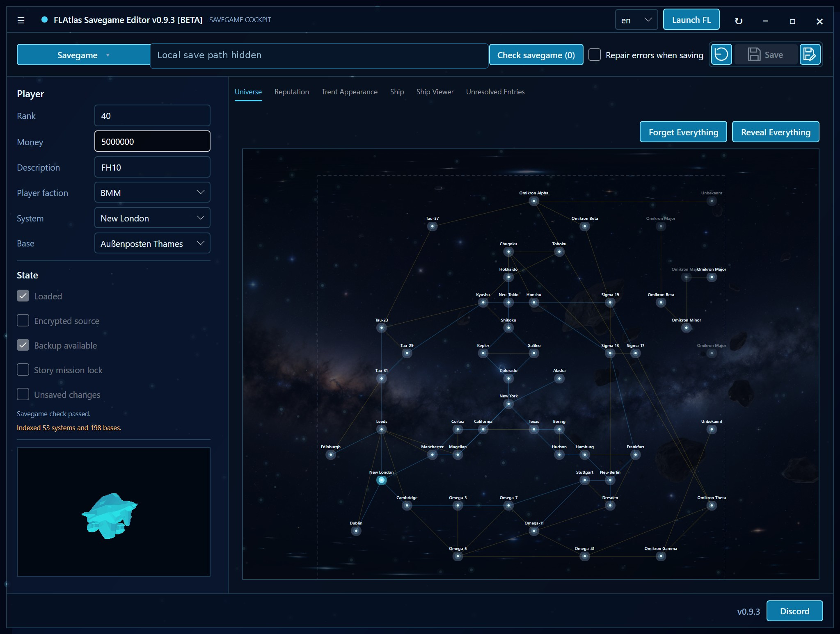Click the revert/undo savegame icon
This screenshot has height=634, width=840.
[721, 55]
